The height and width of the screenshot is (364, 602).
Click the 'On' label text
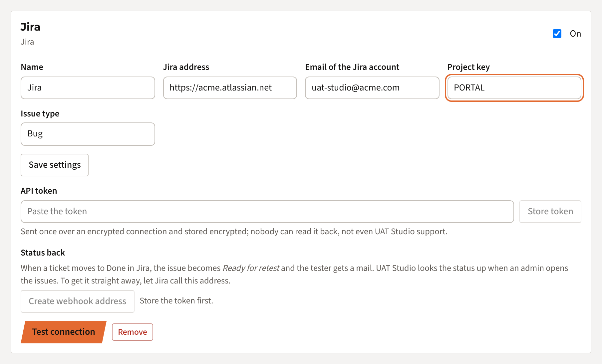tap(575, 34)
